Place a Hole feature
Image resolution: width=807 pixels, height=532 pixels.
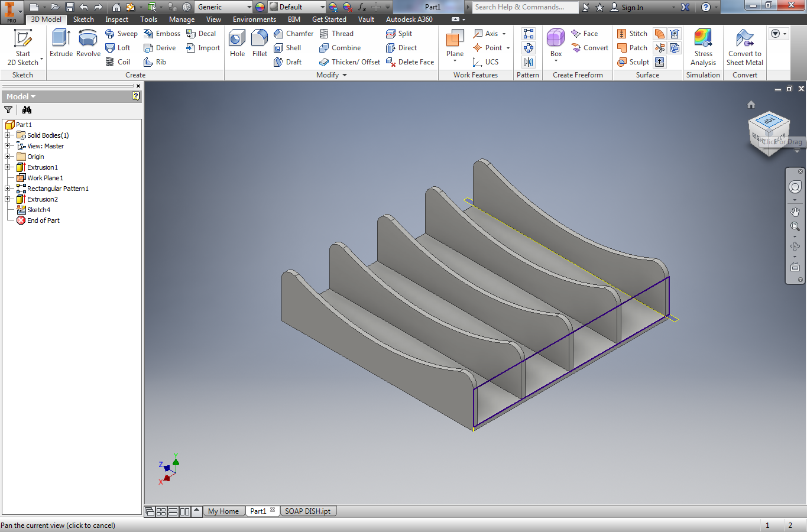(237, 43)
